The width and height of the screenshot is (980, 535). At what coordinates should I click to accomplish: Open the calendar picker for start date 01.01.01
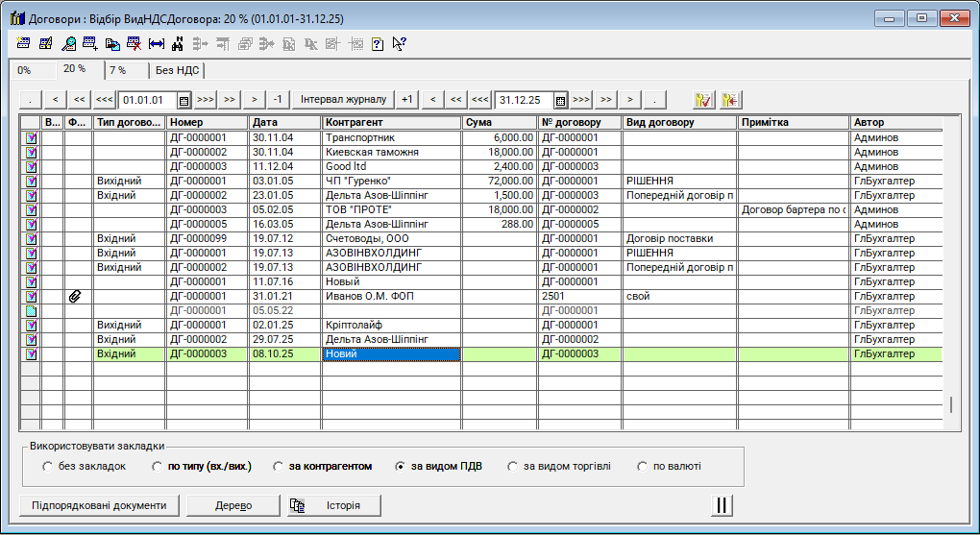click(184, 100)
